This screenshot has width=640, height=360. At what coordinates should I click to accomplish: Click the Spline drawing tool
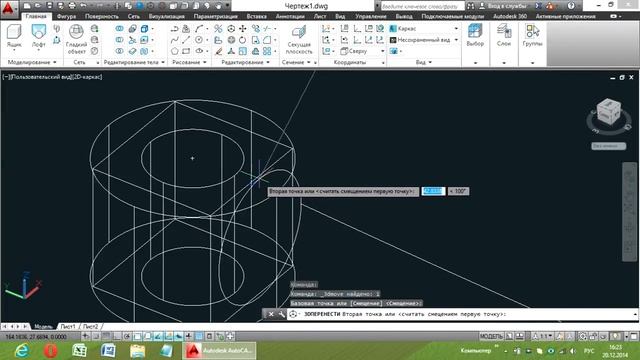175,40
